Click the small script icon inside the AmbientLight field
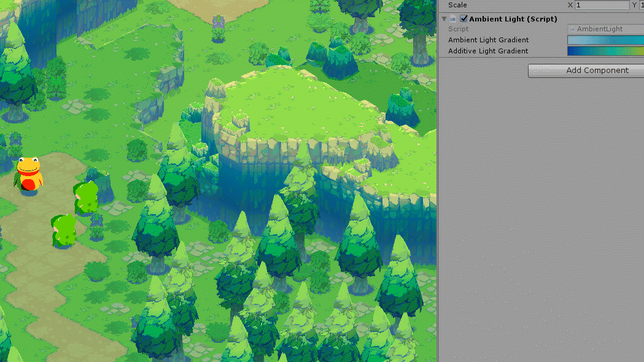This screenshot has height=362, width=644. (x=572, y=29)
